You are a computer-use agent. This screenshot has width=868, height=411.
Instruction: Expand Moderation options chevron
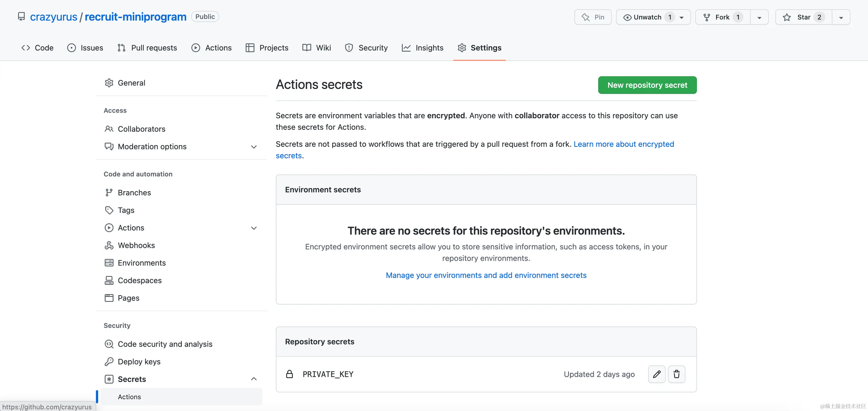click(254, 147)
